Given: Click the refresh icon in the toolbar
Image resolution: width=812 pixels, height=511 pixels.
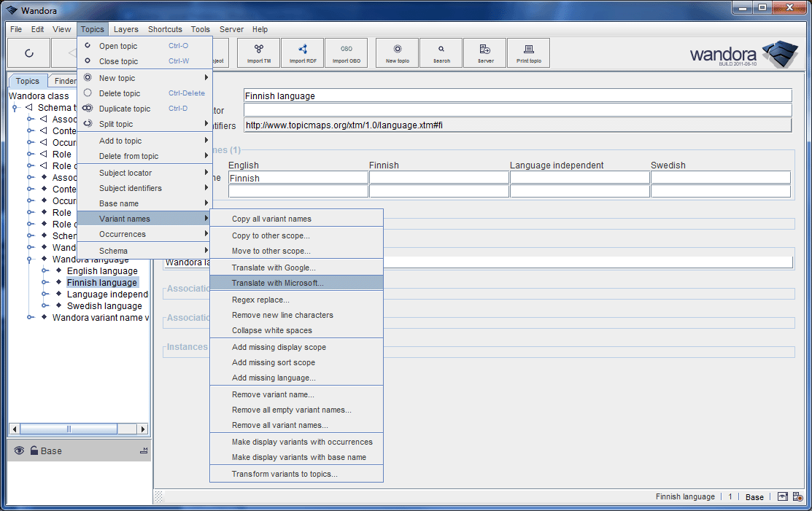Looking at the screenshot, I should [29, 52].
